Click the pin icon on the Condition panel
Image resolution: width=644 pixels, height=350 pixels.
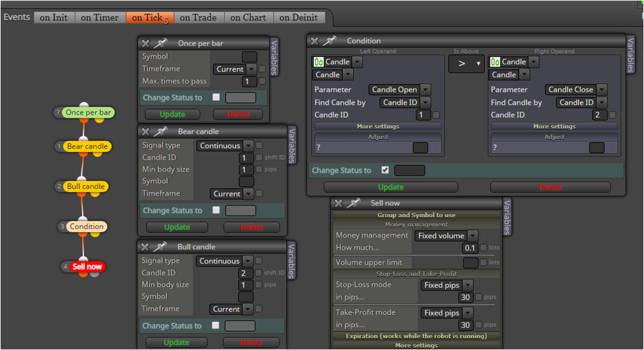tap(330, 41)
